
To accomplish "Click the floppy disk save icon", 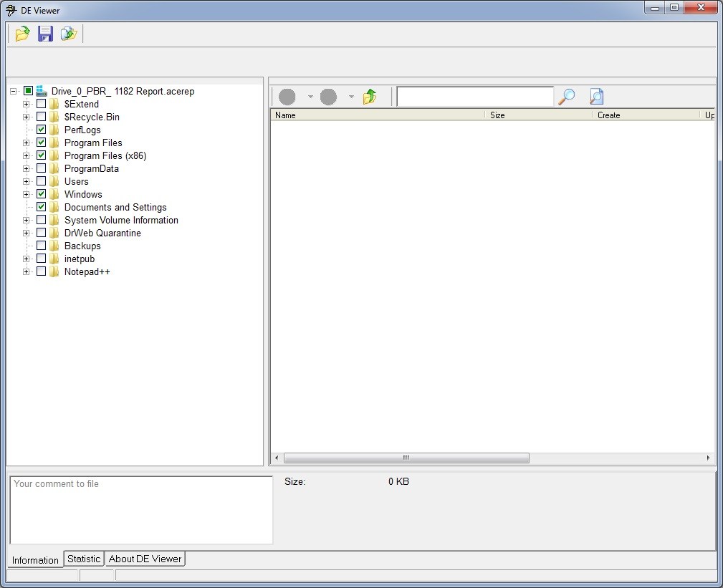I will (x=45, y=34).
